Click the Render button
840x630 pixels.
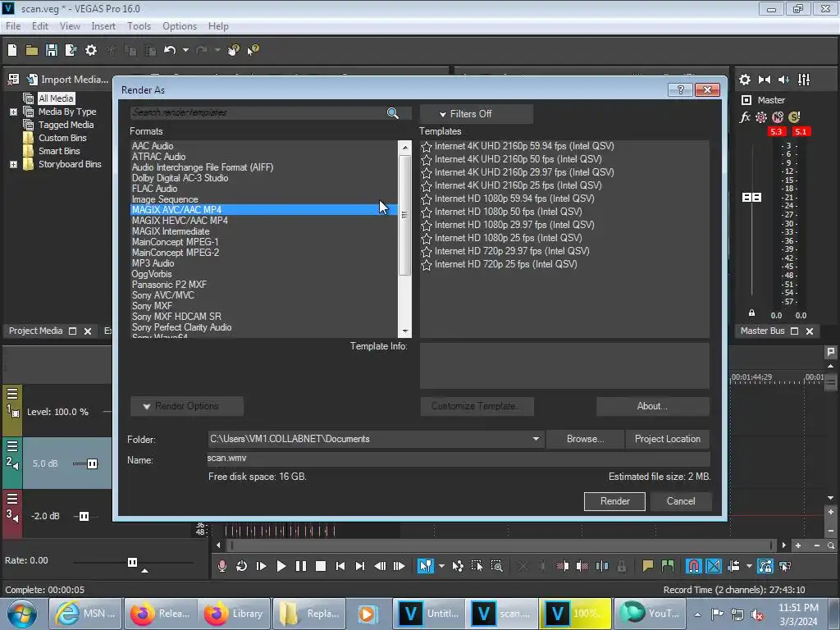tap(614, 501)
